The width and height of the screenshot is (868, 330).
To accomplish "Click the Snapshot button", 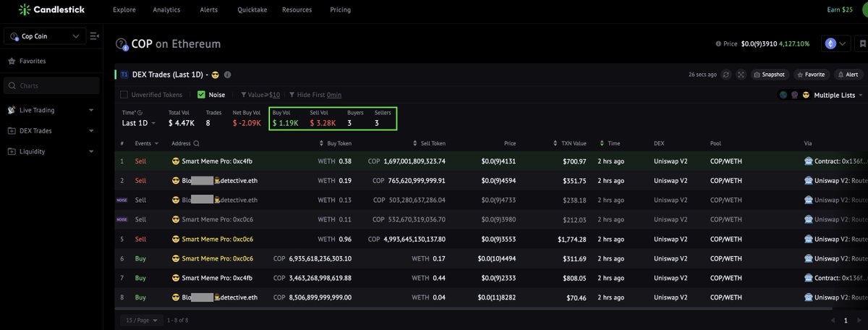I will [x=769, y=75].
